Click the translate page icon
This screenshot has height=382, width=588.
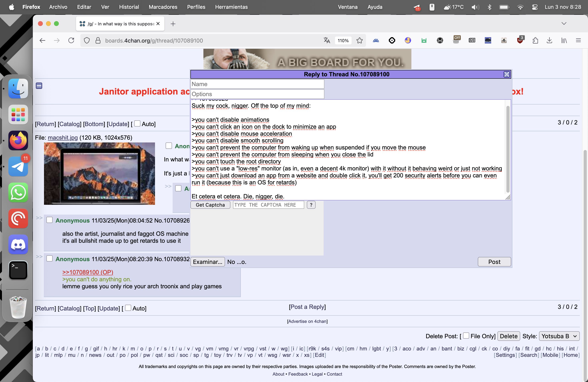[x=327, y=41]
